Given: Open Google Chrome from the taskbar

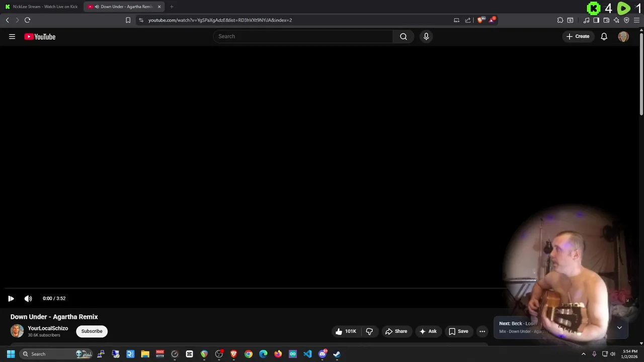Looking at the screenshot, I should click(249, 354).
